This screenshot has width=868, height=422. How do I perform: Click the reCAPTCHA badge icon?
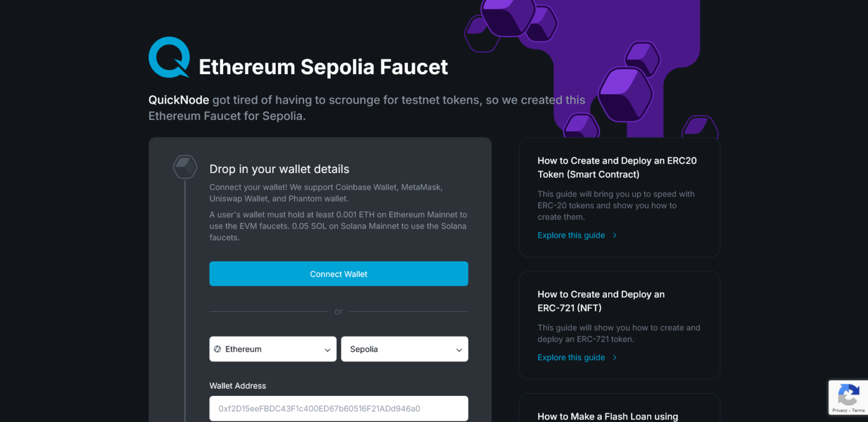tap(849, 394)
